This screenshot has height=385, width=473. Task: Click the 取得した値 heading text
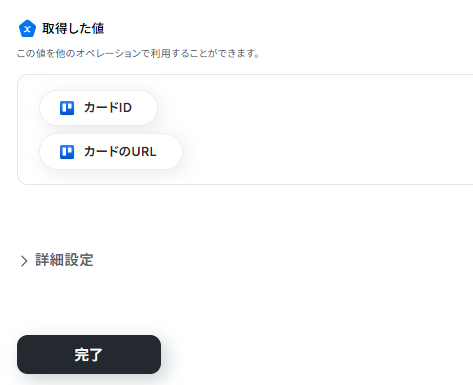tap(73, 29)
